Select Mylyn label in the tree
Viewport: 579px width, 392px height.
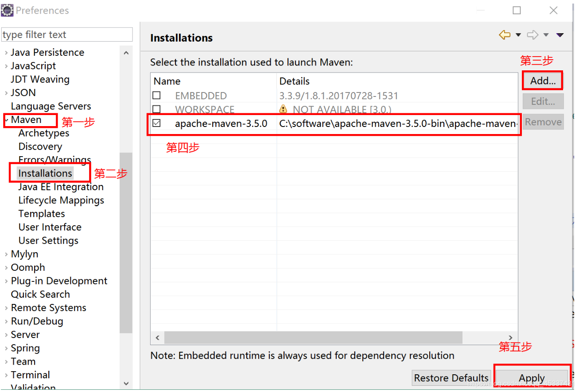(24, 254)
